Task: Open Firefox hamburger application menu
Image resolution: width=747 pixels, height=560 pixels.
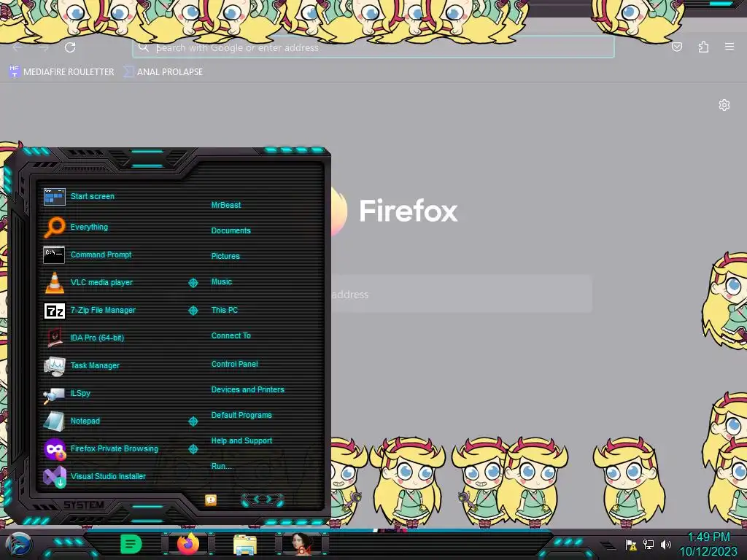Action: [x=729, y=47]
